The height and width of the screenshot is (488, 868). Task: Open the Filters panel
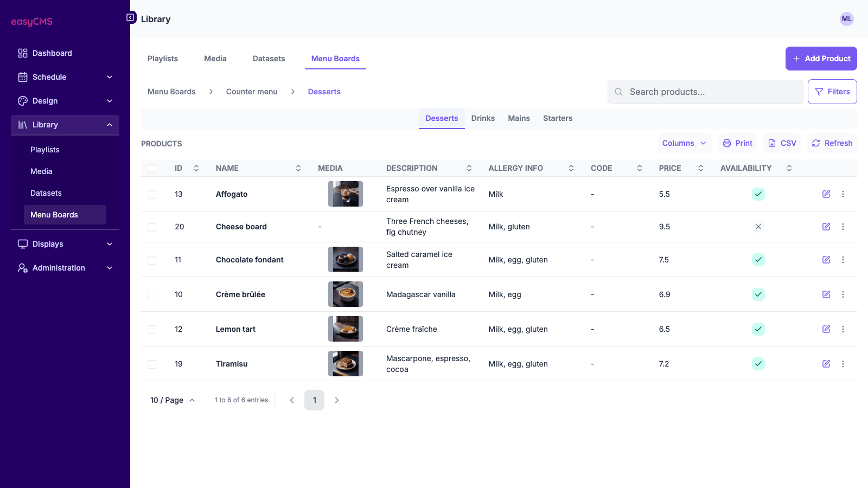pos(832,92)
